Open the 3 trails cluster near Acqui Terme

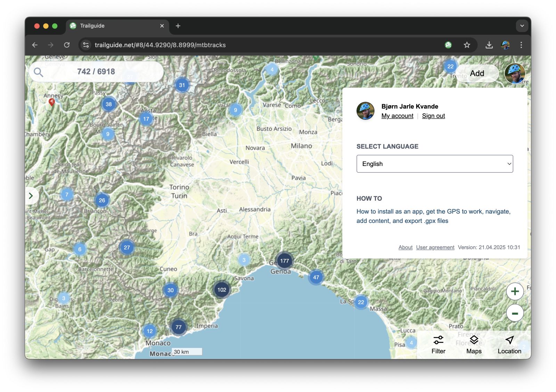point(244,260)
